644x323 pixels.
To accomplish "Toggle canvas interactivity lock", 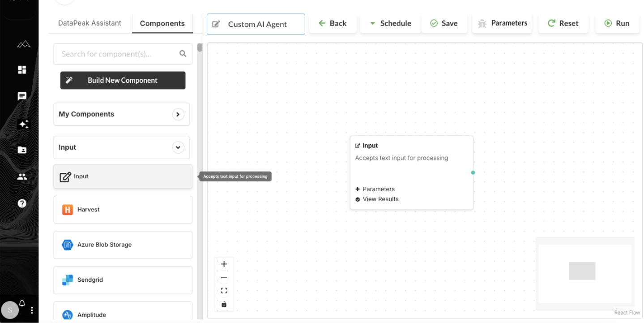I will (x=224, y=304).
